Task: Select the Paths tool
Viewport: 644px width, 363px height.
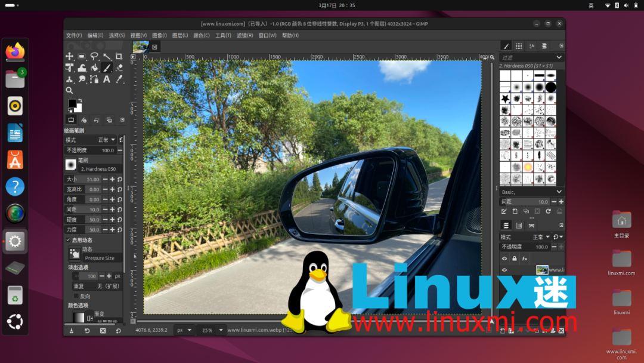Action: (94, 79)
